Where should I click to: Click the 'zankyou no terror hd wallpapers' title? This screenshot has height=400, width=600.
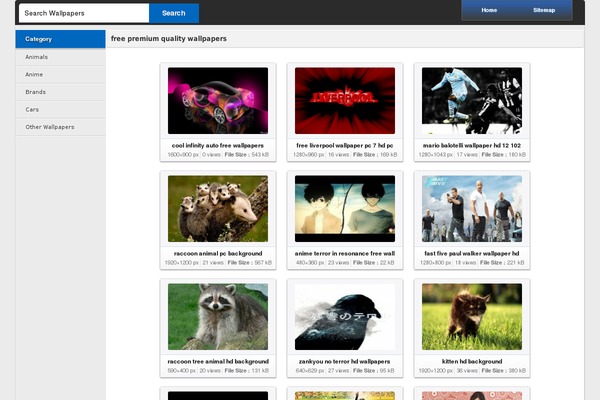coord(345,361)
